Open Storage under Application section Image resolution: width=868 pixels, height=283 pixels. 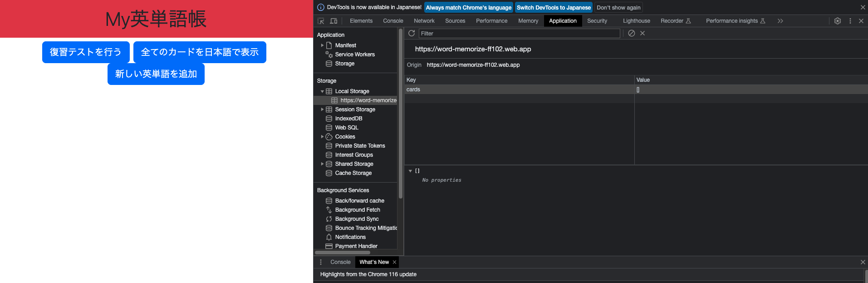pos(344,64)
